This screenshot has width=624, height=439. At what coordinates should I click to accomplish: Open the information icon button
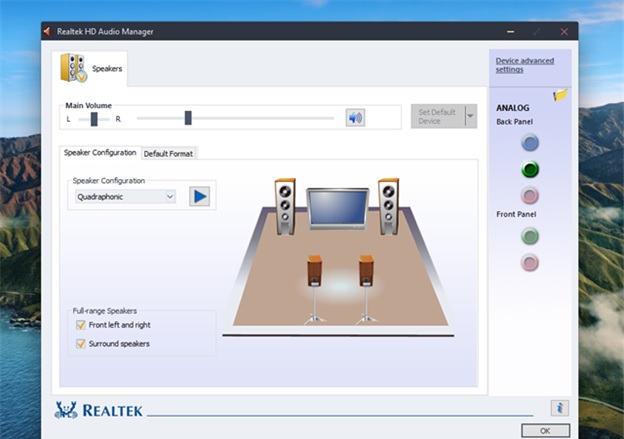pyautogui.click(x=560, y=408)
